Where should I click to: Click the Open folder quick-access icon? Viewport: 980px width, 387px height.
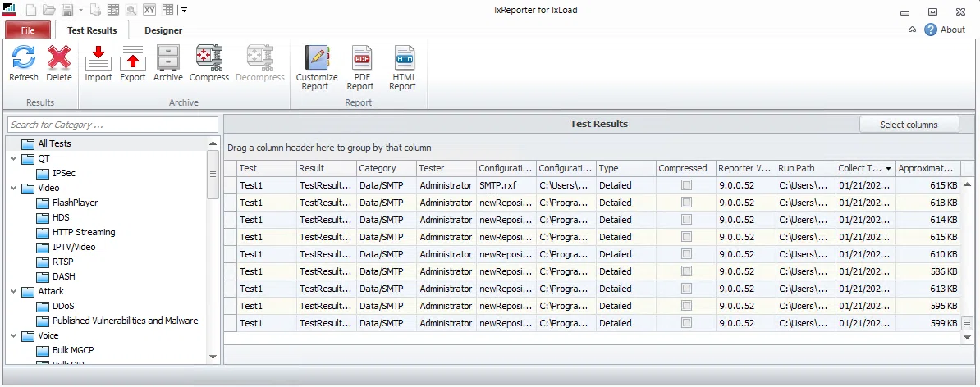49,9
